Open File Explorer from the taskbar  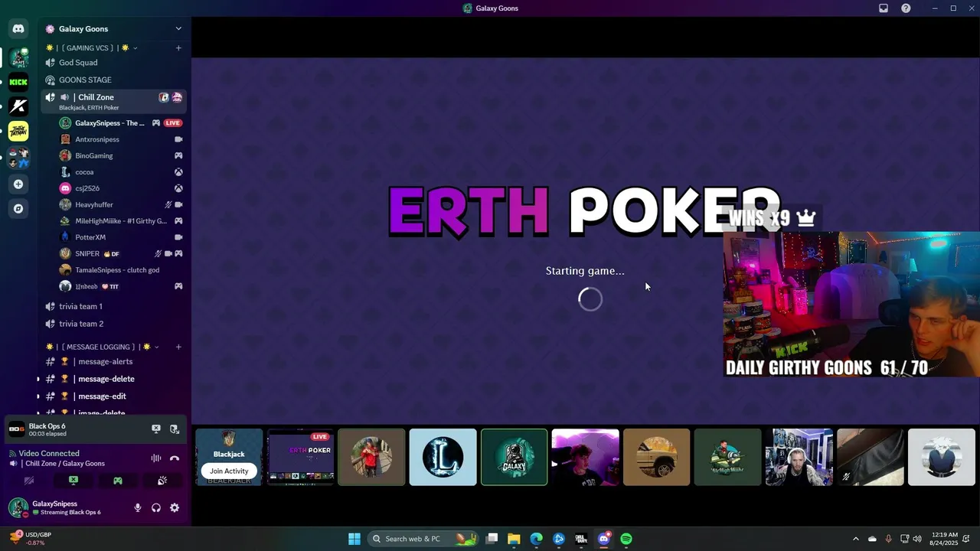(x=514, y=539)
